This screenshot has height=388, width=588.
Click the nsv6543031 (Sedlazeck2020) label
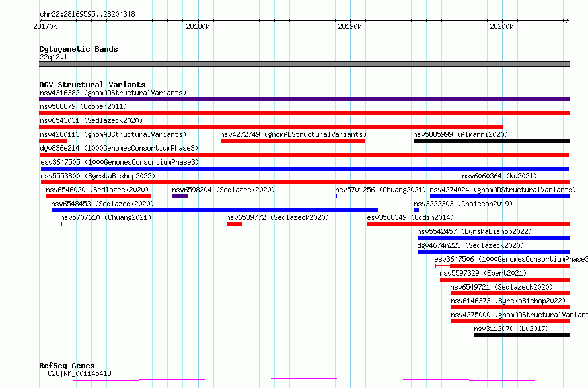click(91, 120)
